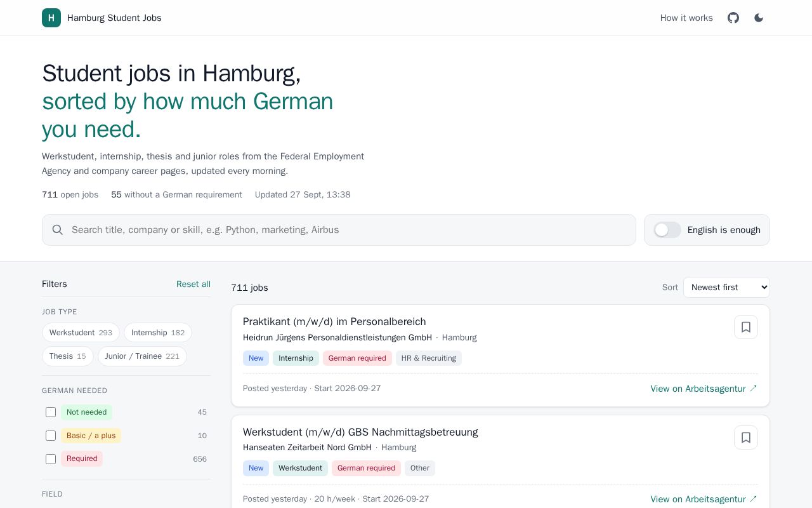Image resolution: width=812 pixels, height=508 pixels.
Task: Filter by Thesis job type
Action: (x=68, y=356)
